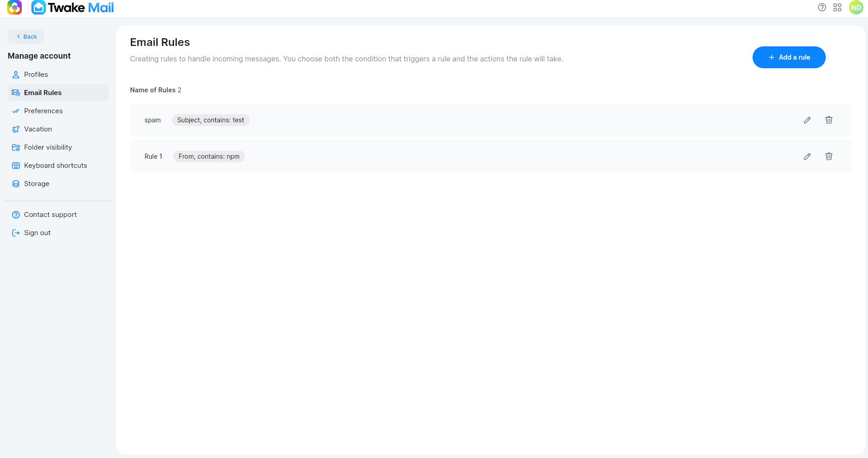Click the Twake Workplace colorful logo icon
This screenshot has width=868, height=458.
(x=15, y=7)
